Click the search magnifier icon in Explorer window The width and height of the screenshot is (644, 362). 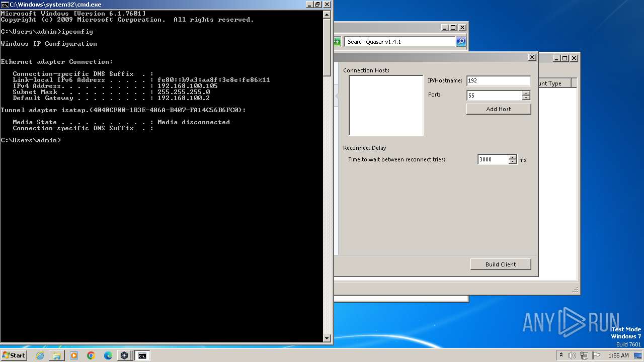coord(461,42)
